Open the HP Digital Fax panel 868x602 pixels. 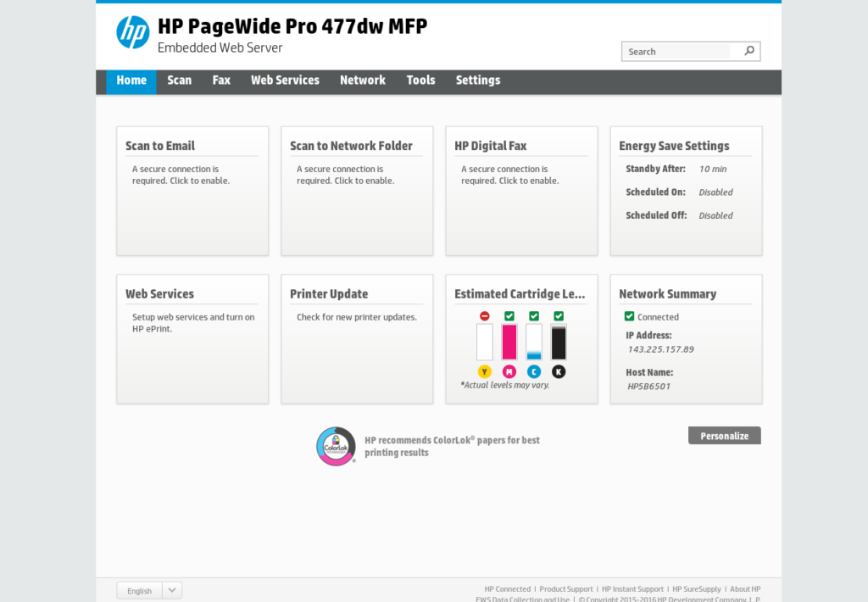[x=521, y=191]
